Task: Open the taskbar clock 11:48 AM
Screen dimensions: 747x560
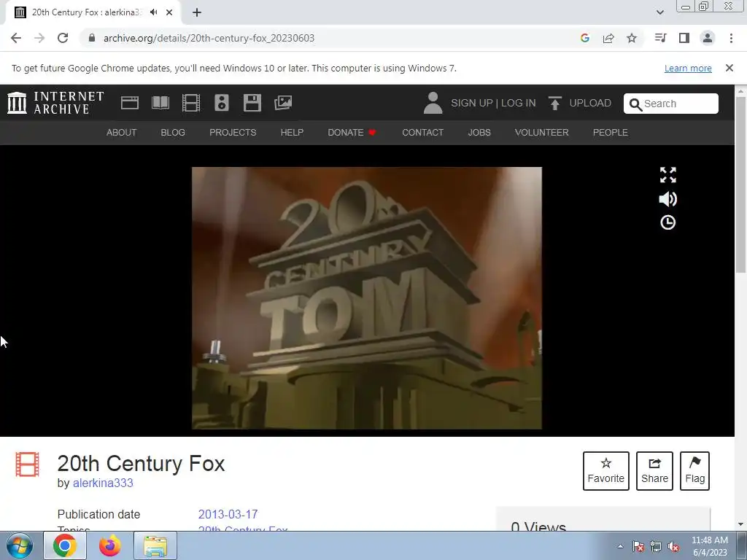Action: (710, 546)
